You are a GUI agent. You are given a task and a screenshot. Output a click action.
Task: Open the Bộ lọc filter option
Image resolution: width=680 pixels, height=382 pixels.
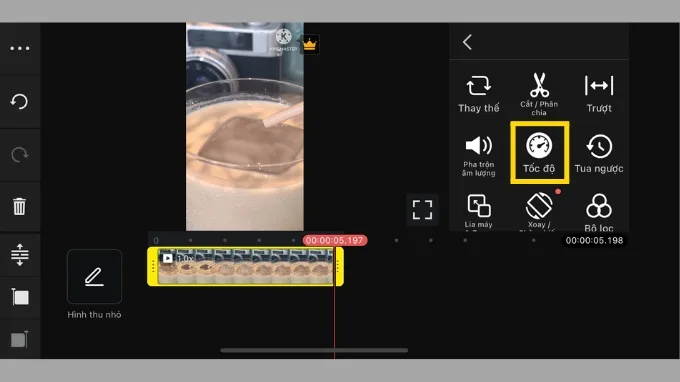pos(599,212)
